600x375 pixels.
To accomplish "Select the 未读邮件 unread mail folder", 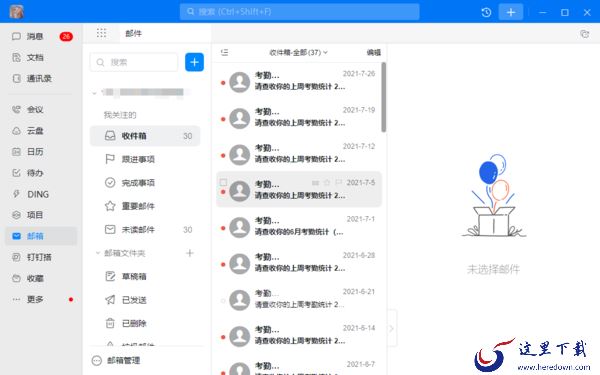I will point(145,230).
